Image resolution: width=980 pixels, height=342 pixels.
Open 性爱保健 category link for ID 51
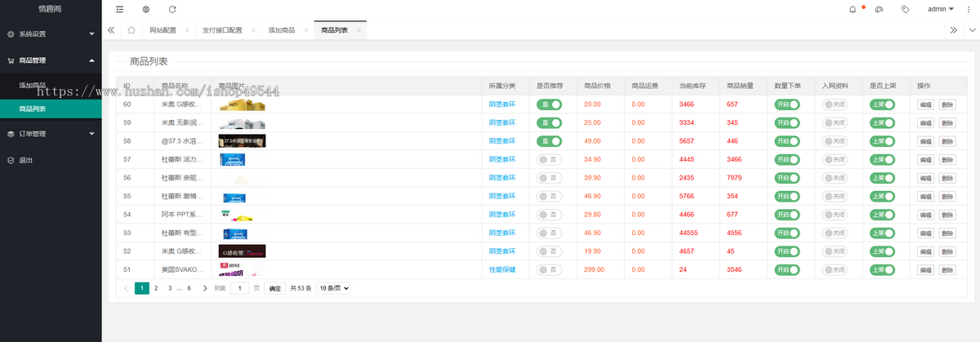(502, 269)
